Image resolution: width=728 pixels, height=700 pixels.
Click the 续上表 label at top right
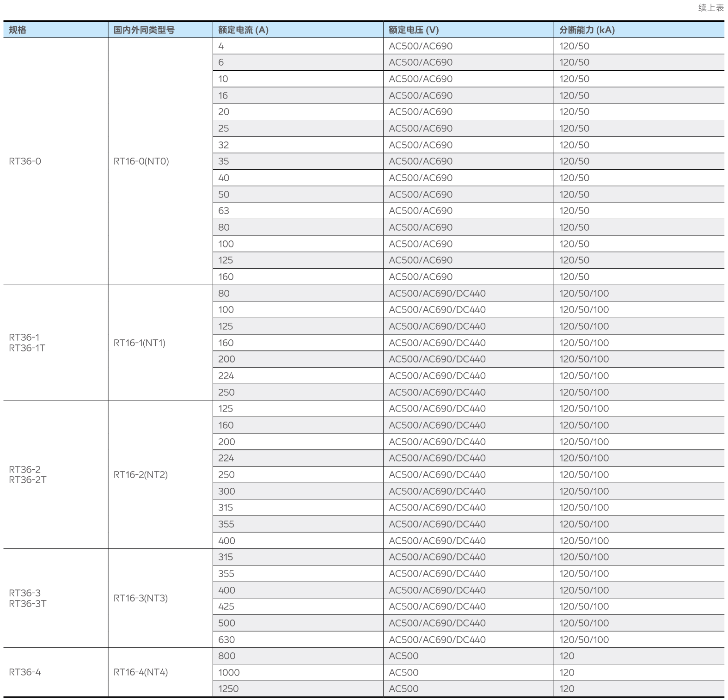click(710, 8)
